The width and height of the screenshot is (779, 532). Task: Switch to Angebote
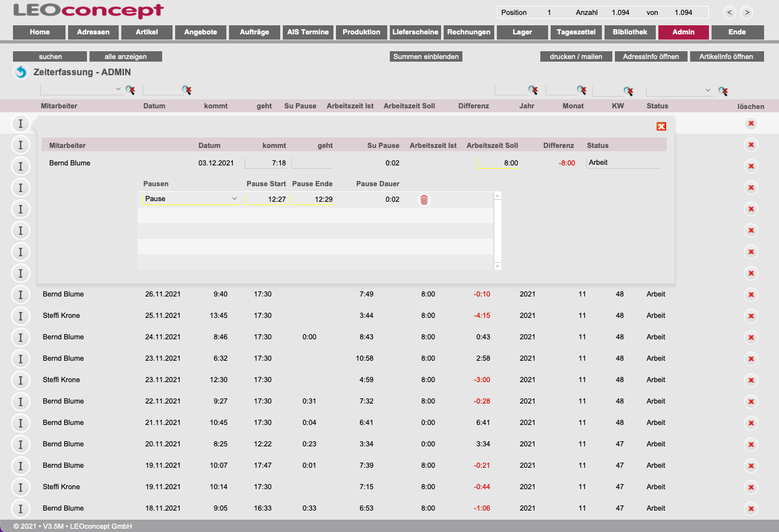click(201, 32)
